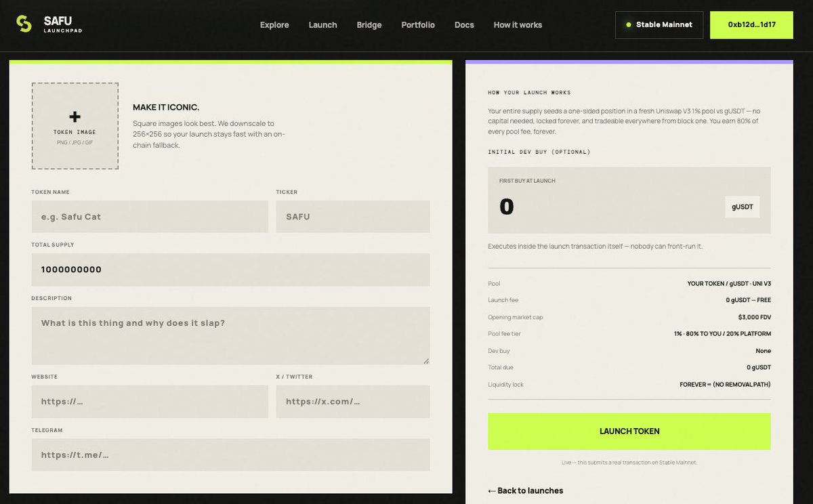Image resolution: width=813 pixels, height=504 pixels.
Task: Click the Total due "0 gUSDT" value
Action: click(x=759, y=368)
